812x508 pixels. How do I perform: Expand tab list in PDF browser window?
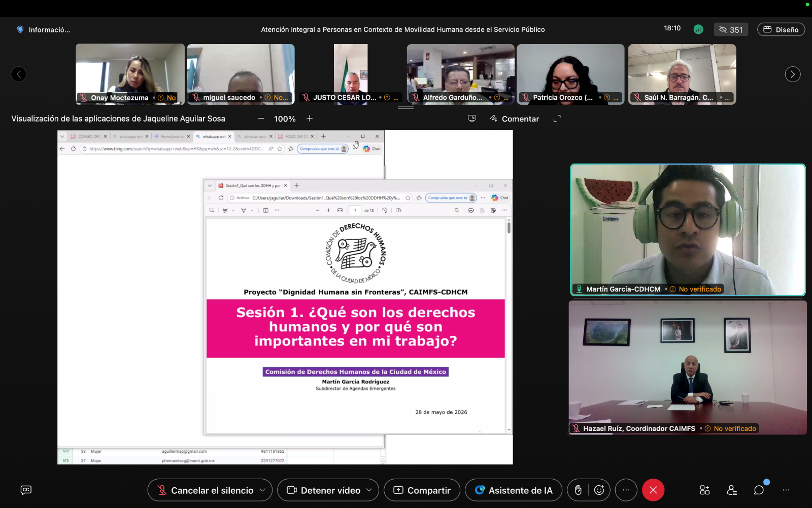pyautogui.click(x=210, y=186)
